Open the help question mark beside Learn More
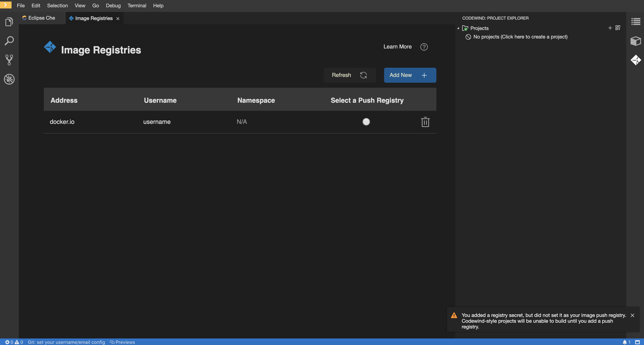This screenshot has height=345, width=644. tap(424, 47)
